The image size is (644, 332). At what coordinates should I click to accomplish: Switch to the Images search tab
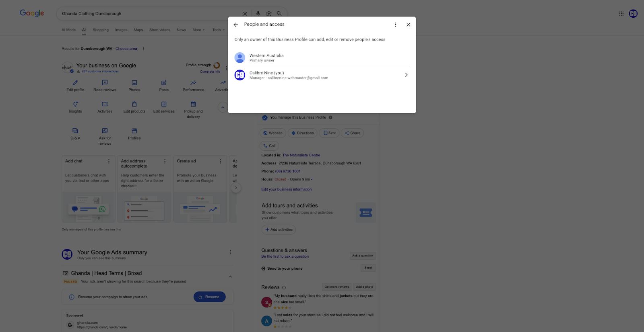point(121,30)
